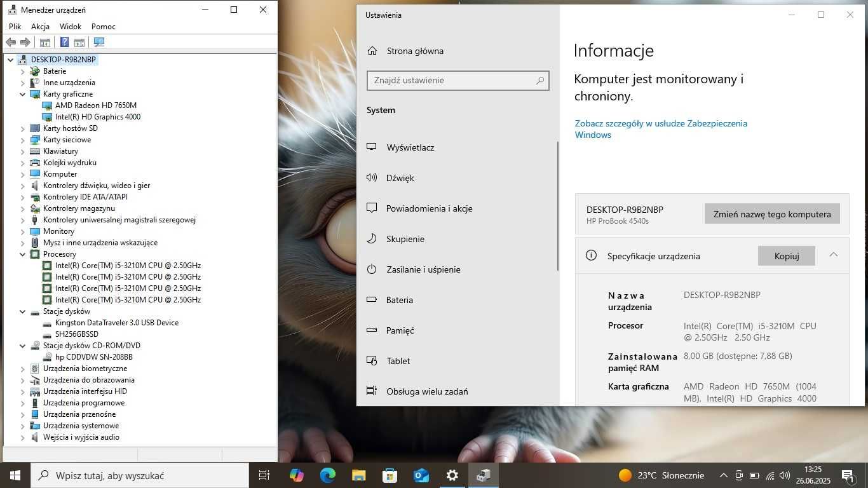Expand the Karty sieciowe node
Viewport: 868px width, 488px height.
click(x=23, y=140)
